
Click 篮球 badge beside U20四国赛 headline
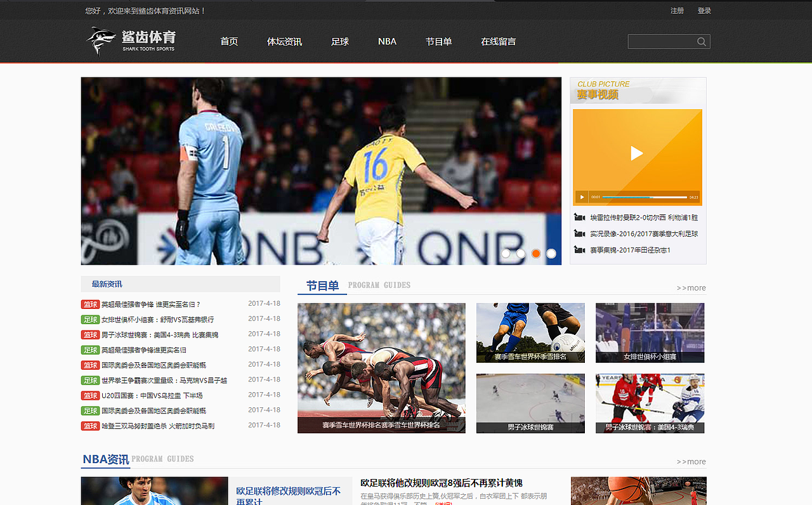click(x=90, y=395)
